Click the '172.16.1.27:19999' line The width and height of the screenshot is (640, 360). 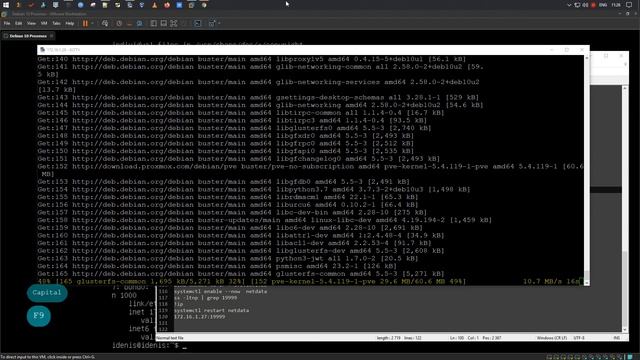coord(200,317)
